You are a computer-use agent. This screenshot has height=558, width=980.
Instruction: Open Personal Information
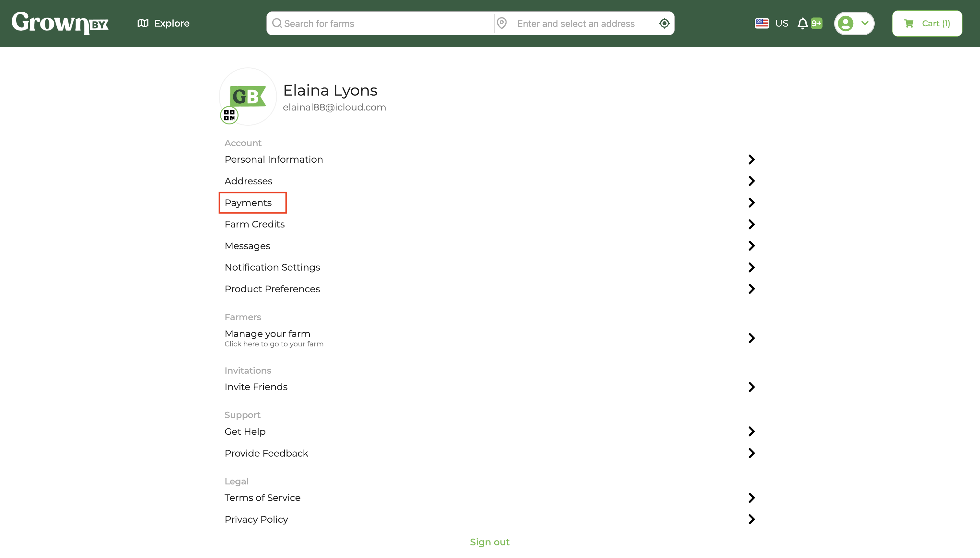coord(489,159)
